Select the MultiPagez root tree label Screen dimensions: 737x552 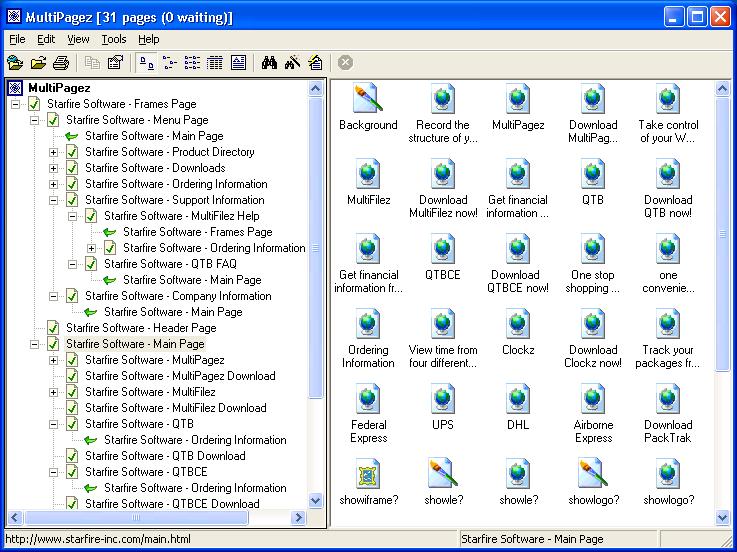pyautogui.click(x=59, y=88)
